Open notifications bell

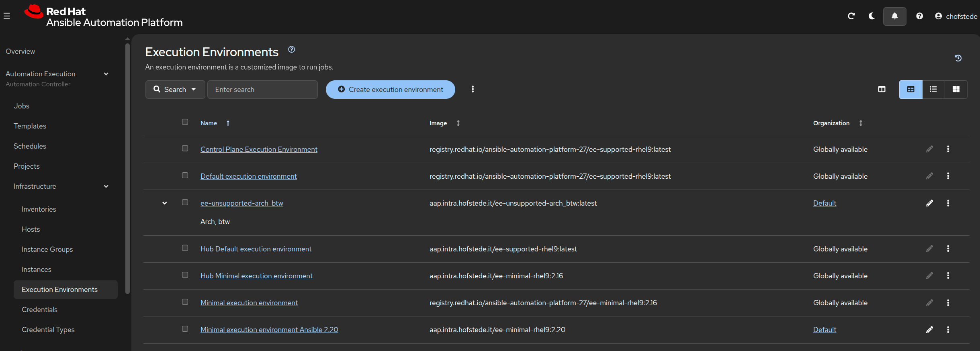tap(894, 16)
